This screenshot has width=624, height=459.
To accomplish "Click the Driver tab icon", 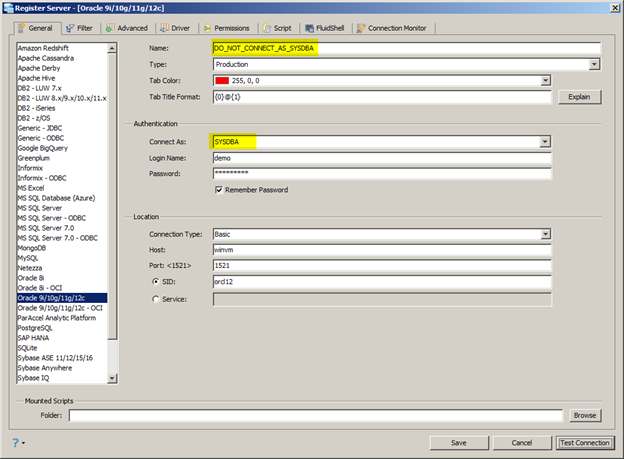I will coord(164,28).
